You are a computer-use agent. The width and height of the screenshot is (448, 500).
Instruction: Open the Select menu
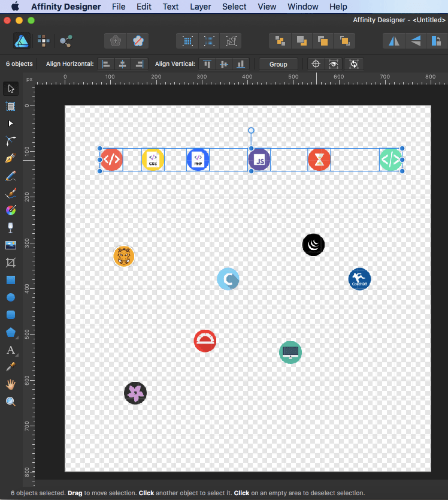coord(234,7)
